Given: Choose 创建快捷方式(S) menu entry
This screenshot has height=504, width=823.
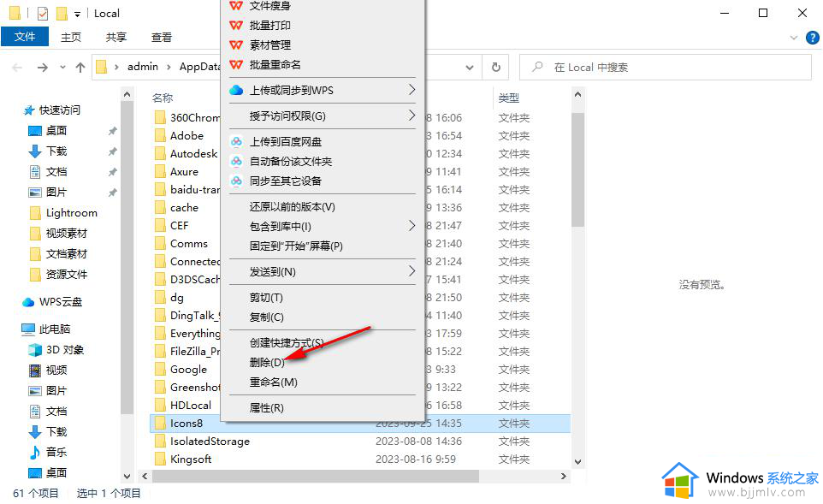Looking at the screenshot, I should (x=287, y=343).
